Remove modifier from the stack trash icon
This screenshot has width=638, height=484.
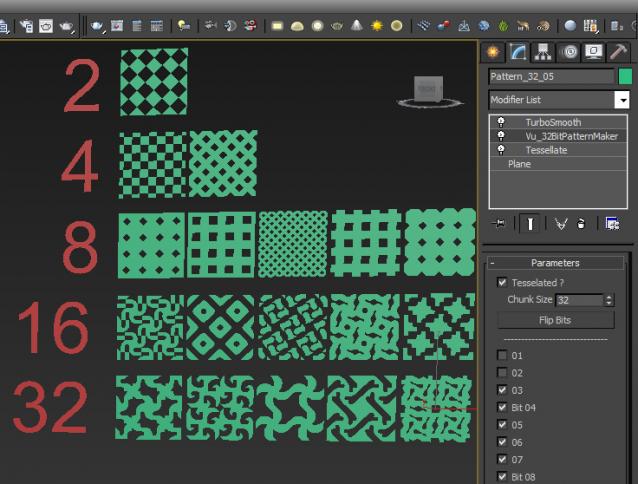click(581, 224)
